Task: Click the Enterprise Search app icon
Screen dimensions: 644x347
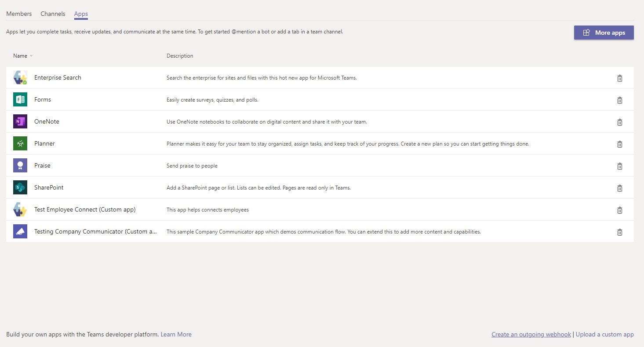Action: coord(20,77)
